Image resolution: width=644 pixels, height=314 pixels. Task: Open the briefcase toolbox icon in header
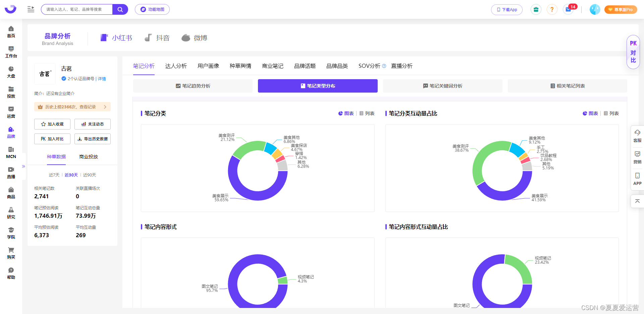(536, 9)
